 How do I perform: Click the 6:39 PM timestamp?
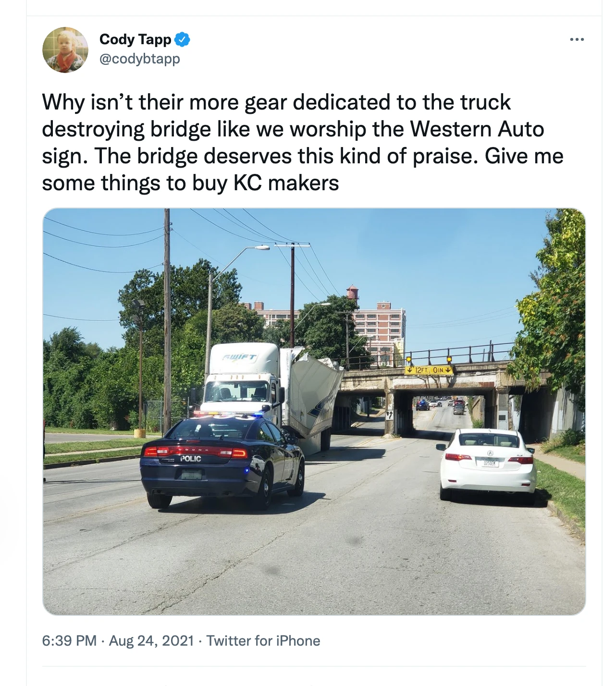tap(69, 641)
